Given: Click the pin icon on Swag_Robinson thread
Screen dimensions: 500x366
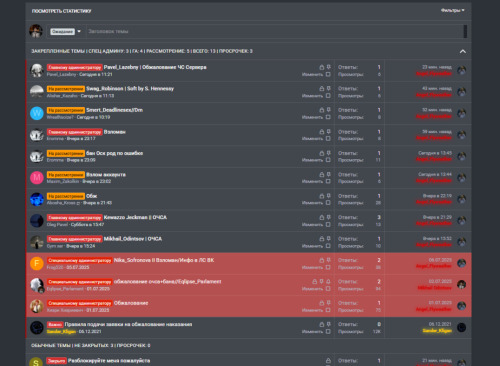Looking at the screenshot, I should point(329,89).
